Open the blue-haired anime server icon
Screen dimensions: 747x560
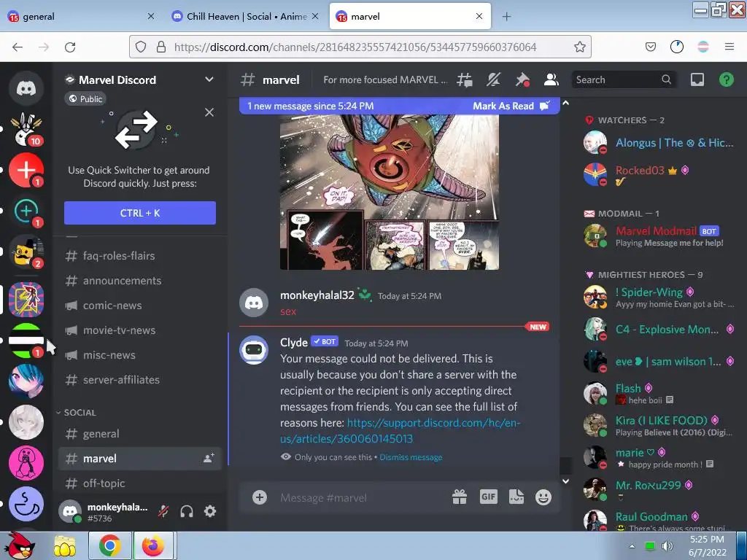pos(26,381)
